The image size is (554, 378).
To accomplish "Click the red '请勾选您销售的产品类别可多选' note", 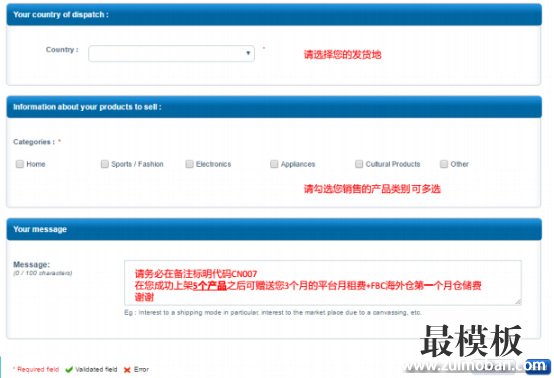I will coord(372,189).
